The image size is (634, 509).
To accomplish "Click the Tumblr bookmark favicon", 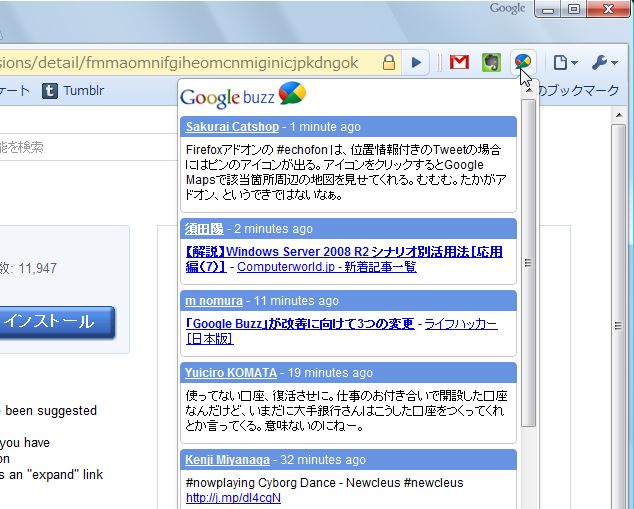I will tap(50, 91).
